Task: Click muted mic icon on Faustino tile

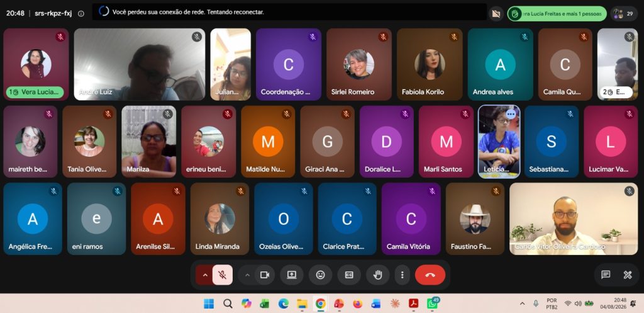Action: click(x=496, y=191)
